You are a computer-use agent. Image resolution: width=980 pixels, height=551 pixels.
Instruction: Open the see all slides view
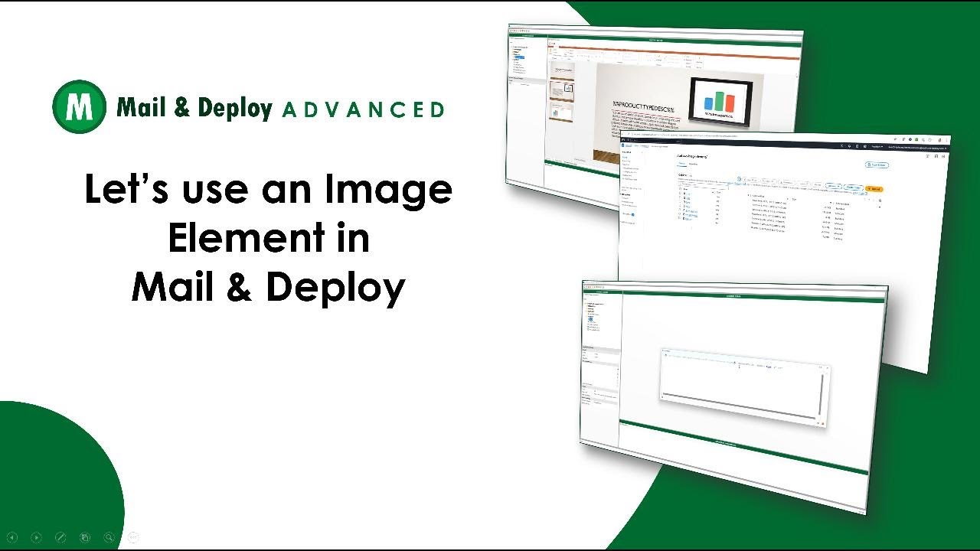click(x=85, y=538)
